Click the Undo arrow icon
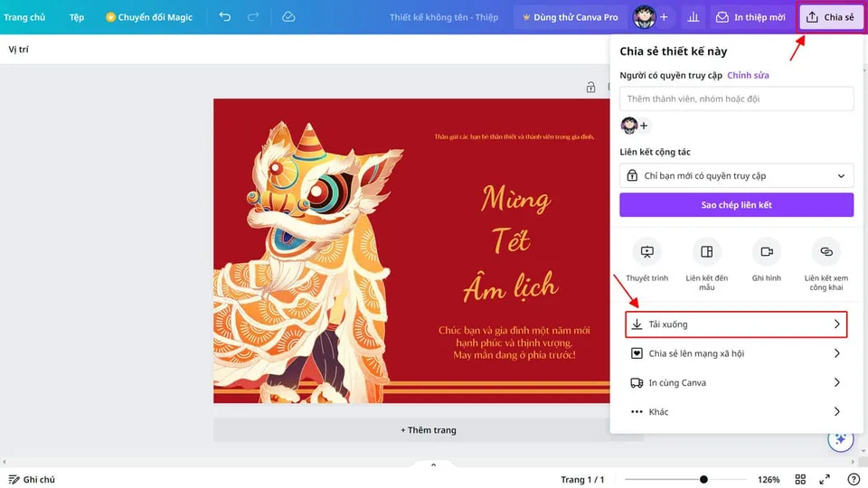 coord(225,16)
